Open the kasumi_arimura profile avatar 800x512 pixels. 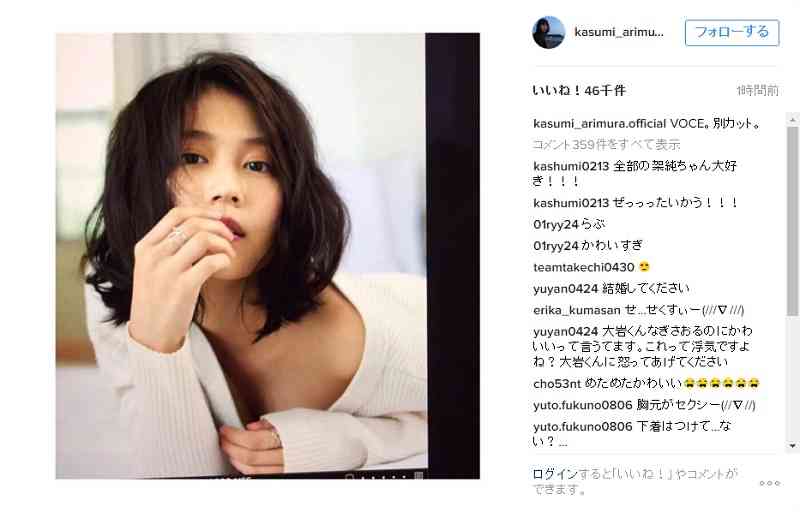pos(548,32)
